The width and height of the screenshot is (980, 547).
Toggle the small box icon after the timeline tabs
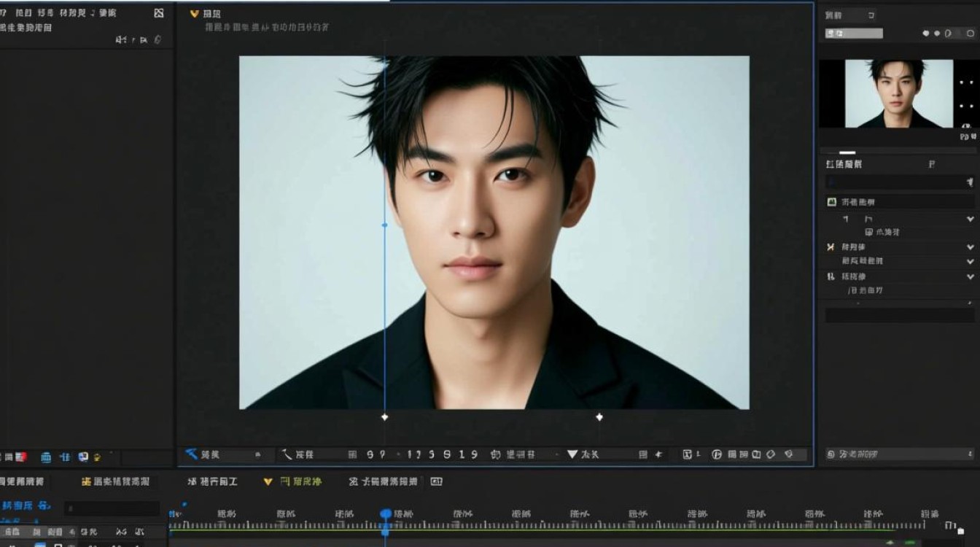click(436, 481)
